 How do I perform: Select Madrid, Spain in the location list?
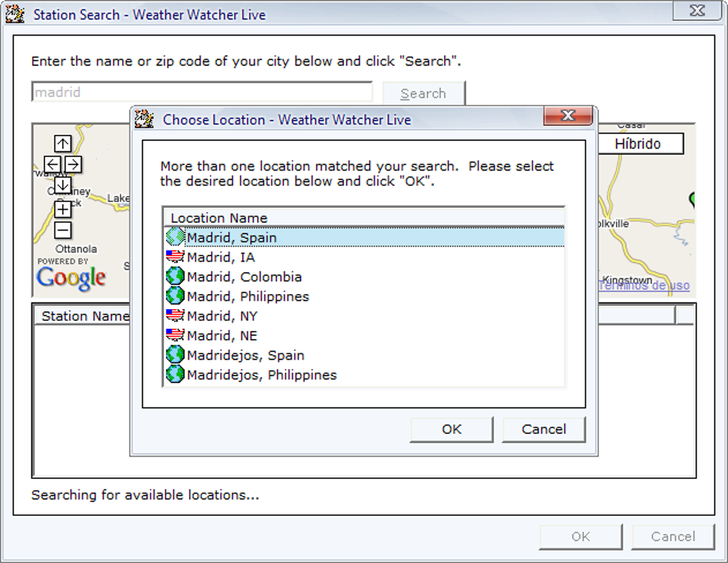365,237
